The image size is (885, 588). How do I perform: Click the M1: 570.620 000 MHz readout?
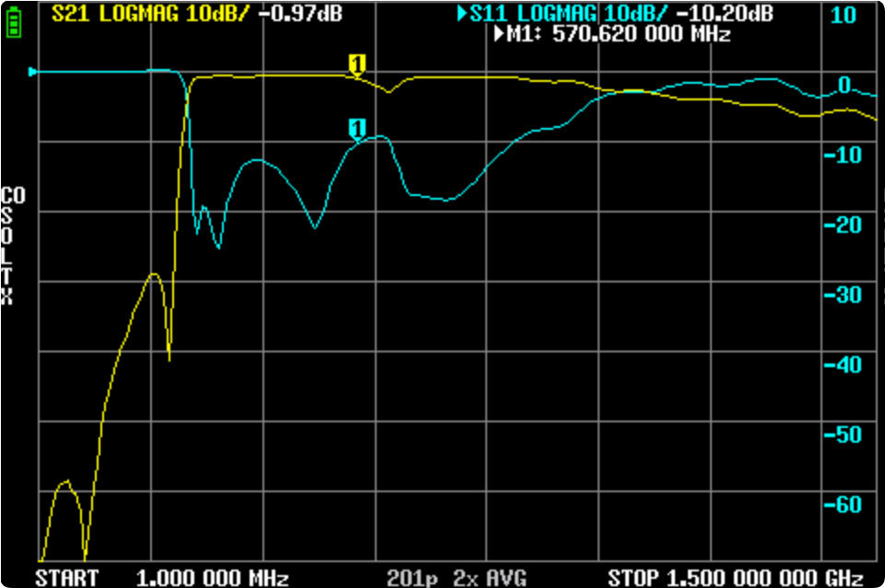(x=619, y=34)
